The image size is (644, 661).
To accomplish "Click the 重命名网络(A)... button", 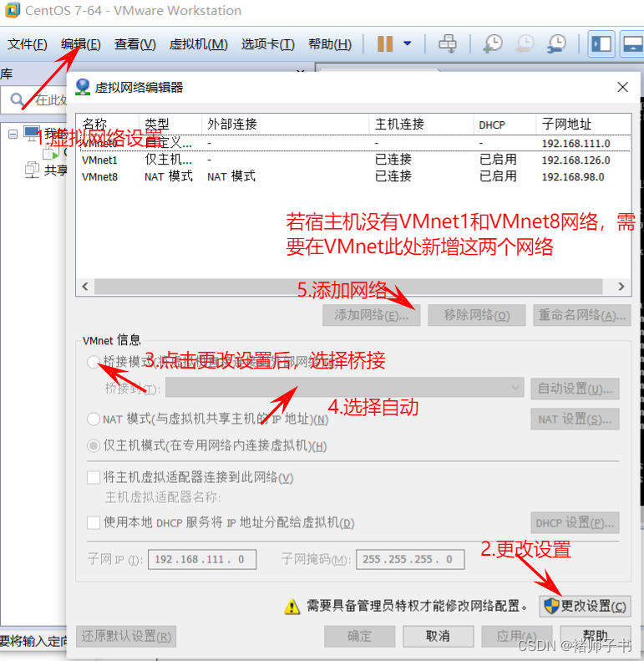I will tap(582, 315).
